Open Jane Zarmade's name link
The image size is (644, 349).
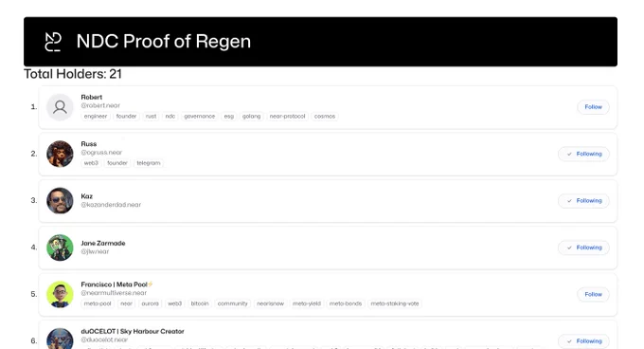[x=103, y=243]
